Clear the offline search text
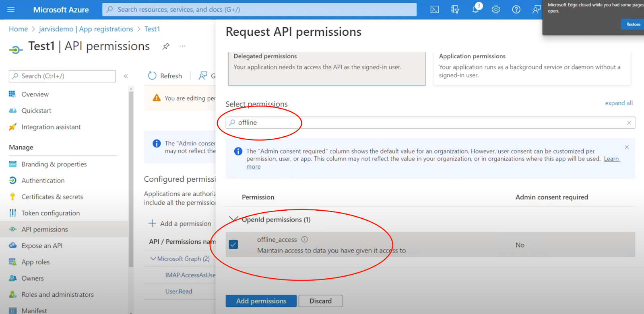Viewport: 644px width, 314px height. (629, 123)
